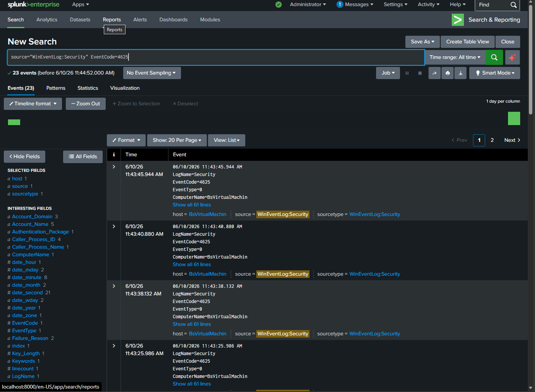
Task: Switch to the Patterns tab
Action: [56, 88]
